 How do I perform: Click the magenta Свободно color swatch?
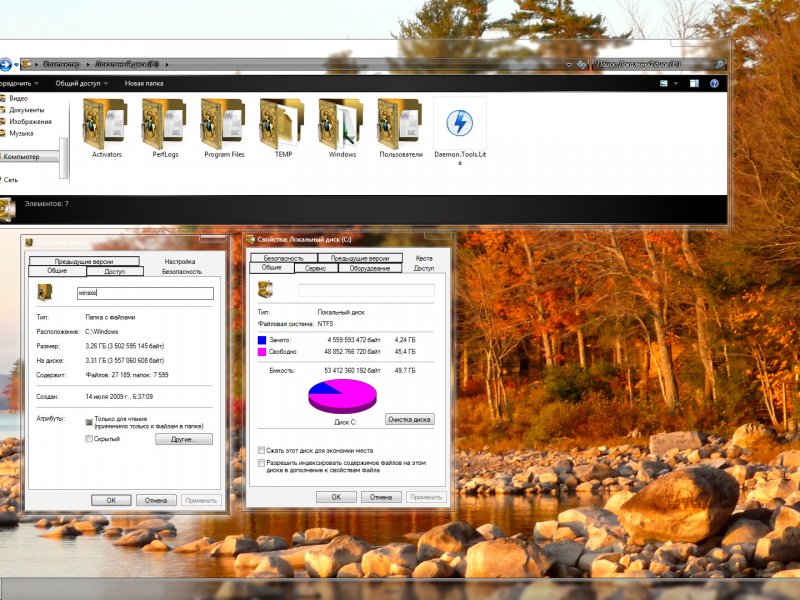[262, 352]
